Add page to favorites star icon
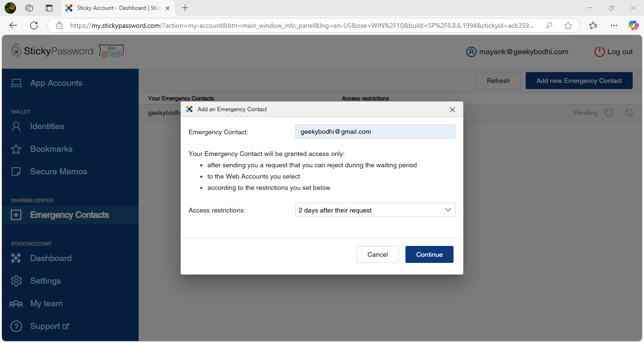The height and width of the screenshot is (343, 644). point(568,25)
